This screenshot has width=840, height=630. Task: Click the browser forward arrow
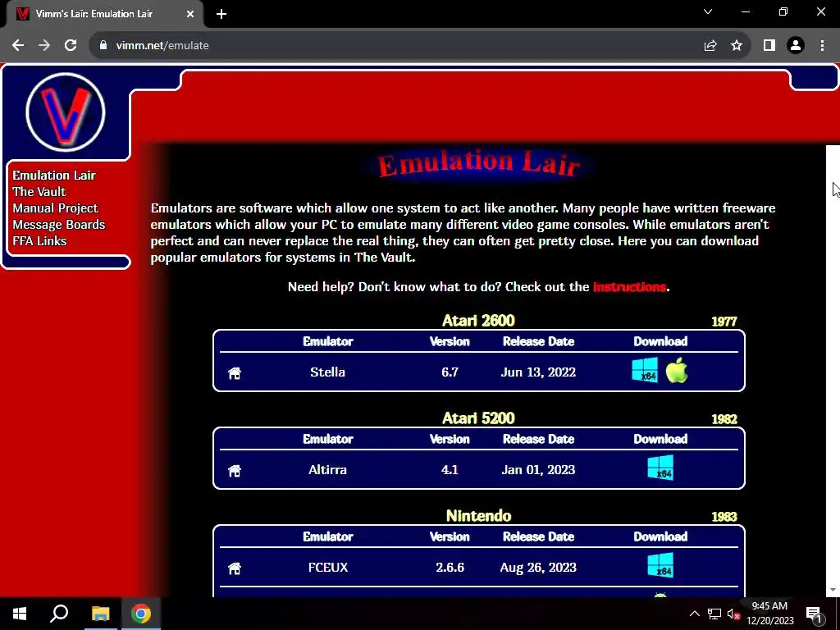point(44,46)
